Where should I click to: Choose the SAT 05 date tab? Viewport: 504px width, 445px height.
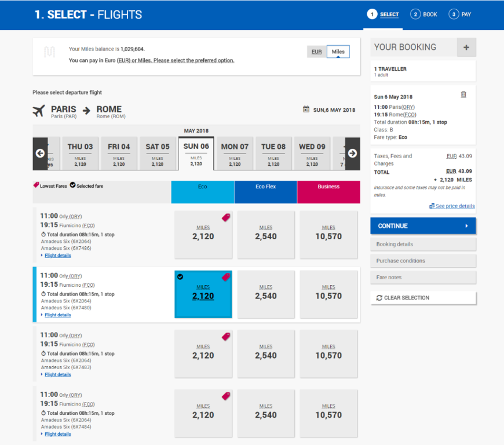158,154
